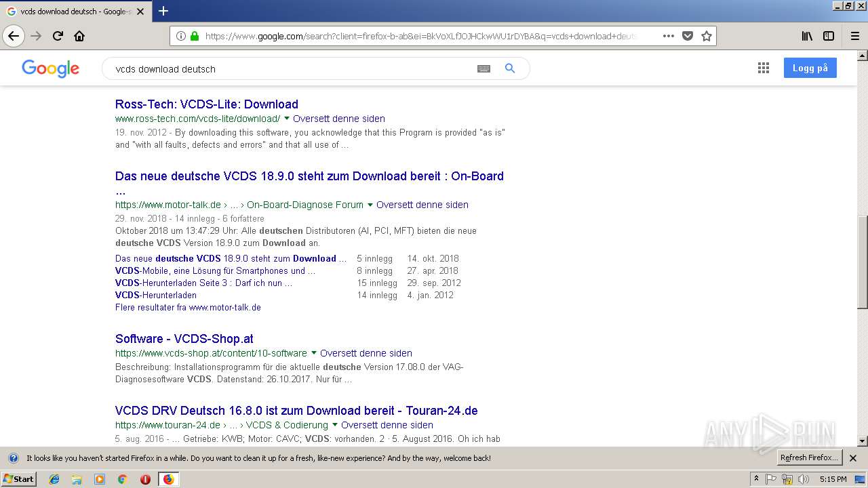Image resolution: width=868 pixels, height=488 pixels.
Task: Open VCDS DRV Deutsch 16.8.0 result
Action: [296, 411]
